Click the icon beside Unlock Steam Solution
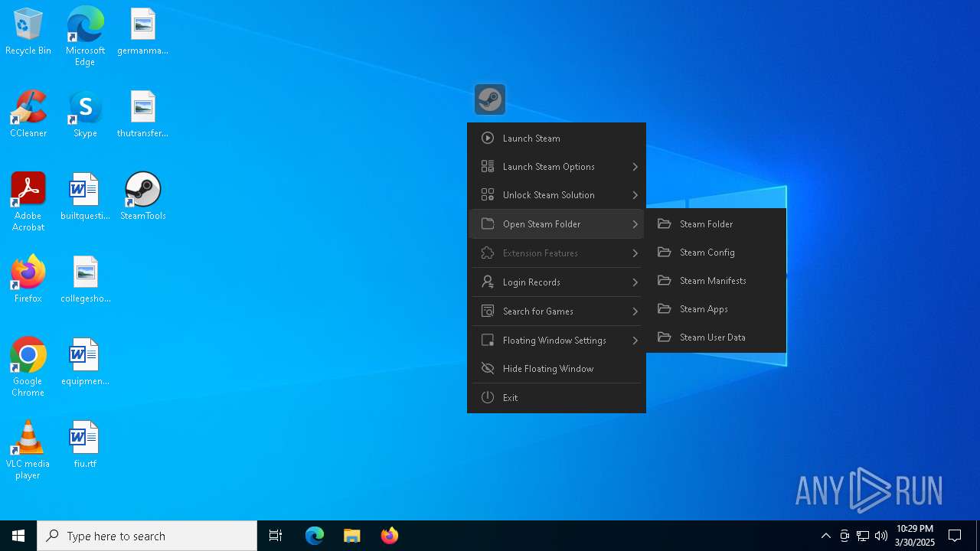This screenshot has height=551, width=980. tap(487, 195)
